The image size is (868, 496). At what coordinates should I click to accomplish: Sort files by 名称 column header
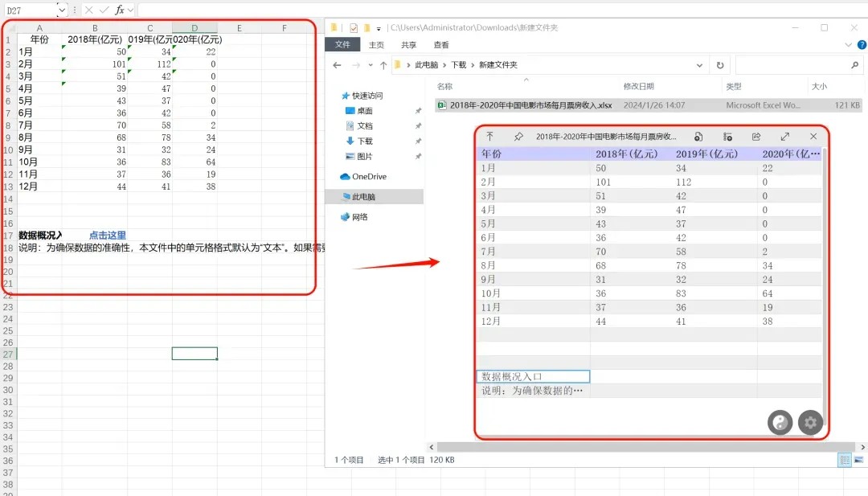click(x=444, y=86)
